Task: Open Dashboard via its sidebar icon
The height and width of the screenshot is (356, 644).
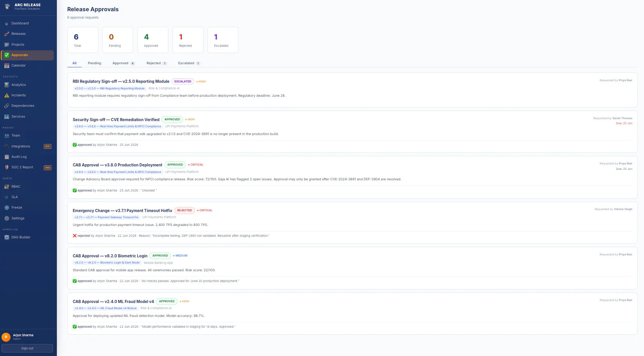Action: click(x=7, y=24)
